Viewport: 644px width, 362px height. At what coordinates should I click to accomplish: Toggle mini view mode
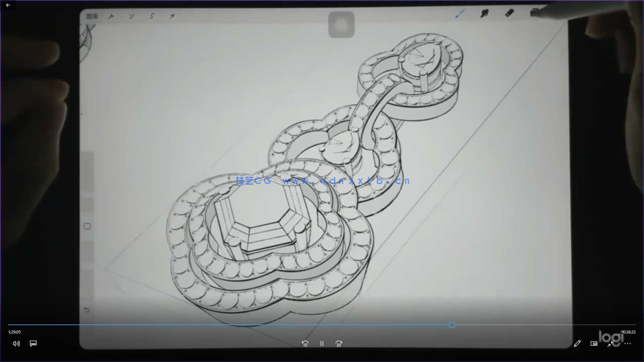tap(594, 344)
